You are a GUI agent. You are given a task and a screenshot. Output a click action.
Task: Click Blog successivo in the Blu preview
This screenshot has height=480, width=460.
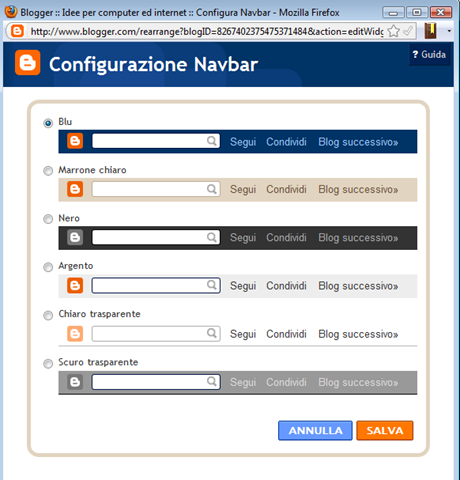pyautogui.click(x=358, y=142)
